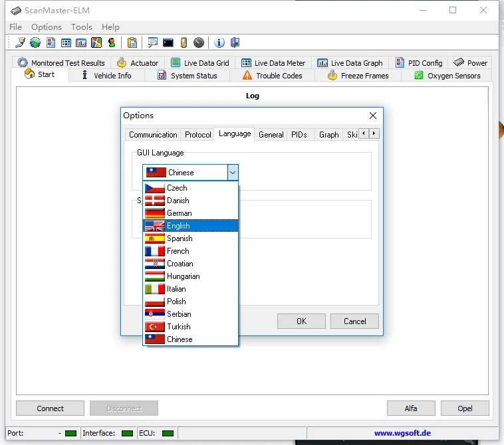Open the www.wgsoft.de link
Viewport: 504px width, 445px height.
402,433
